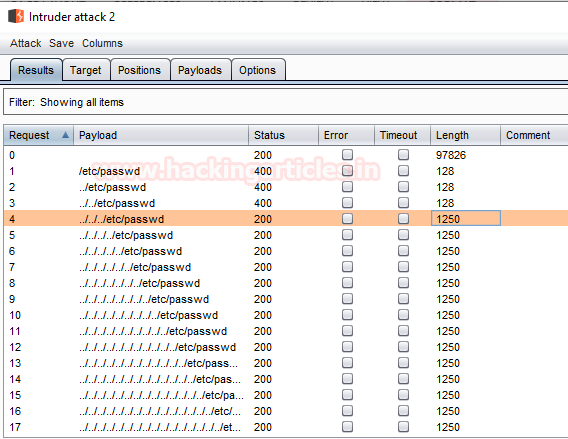Toggle Timeout checkbox for request 10
This screenshot has height=439, width=568.
[403, 314]
